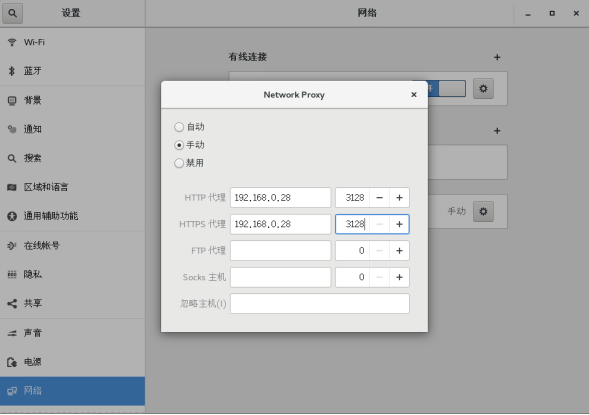
Task: Switch to the 声音 sound panel
Action: 72,333
